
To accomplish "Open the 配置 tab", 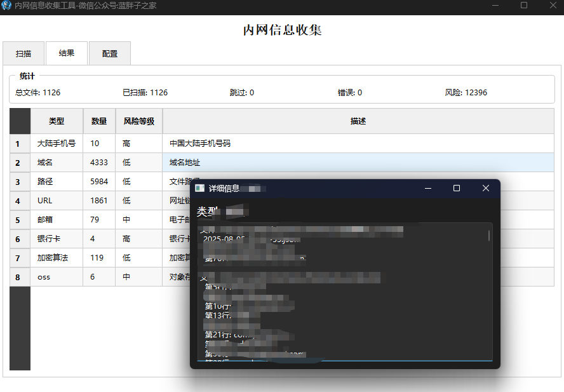I will (x=110, y=53).
